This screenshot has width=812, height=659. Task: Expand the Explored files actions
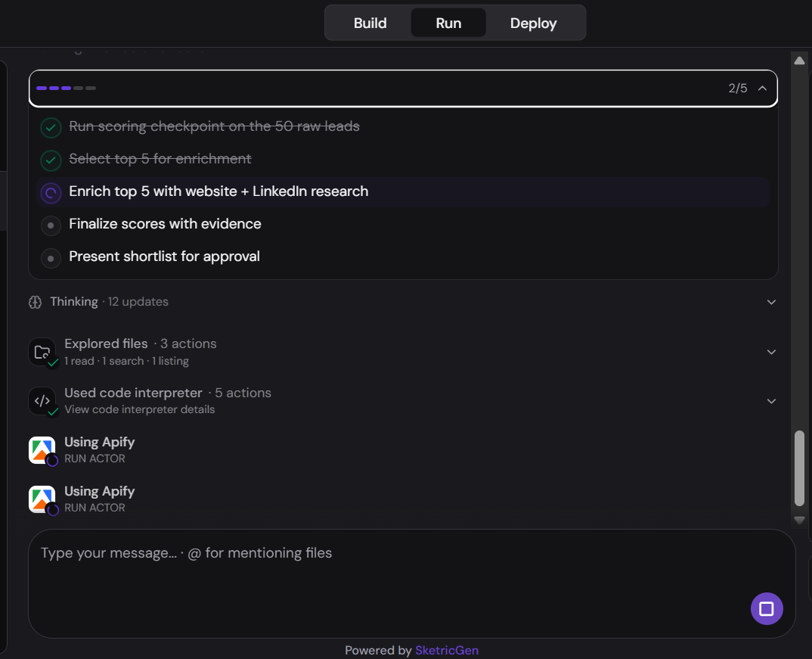(771, 353)
